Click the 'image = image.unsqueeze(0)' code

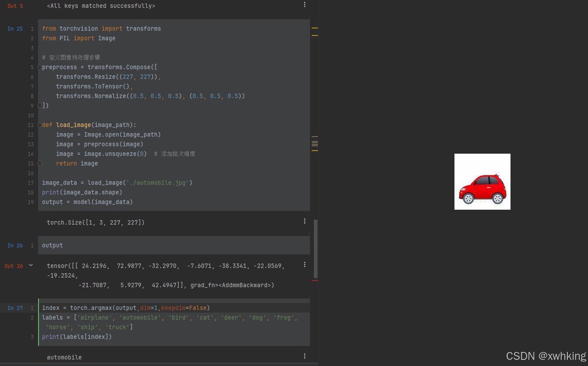point(102,154)
